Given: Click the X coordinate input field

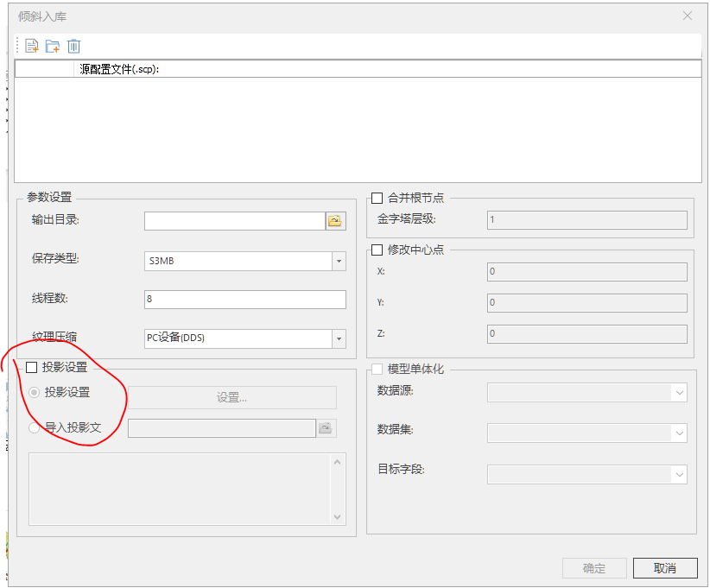Looking at the screenshot, I should point(587,272).
